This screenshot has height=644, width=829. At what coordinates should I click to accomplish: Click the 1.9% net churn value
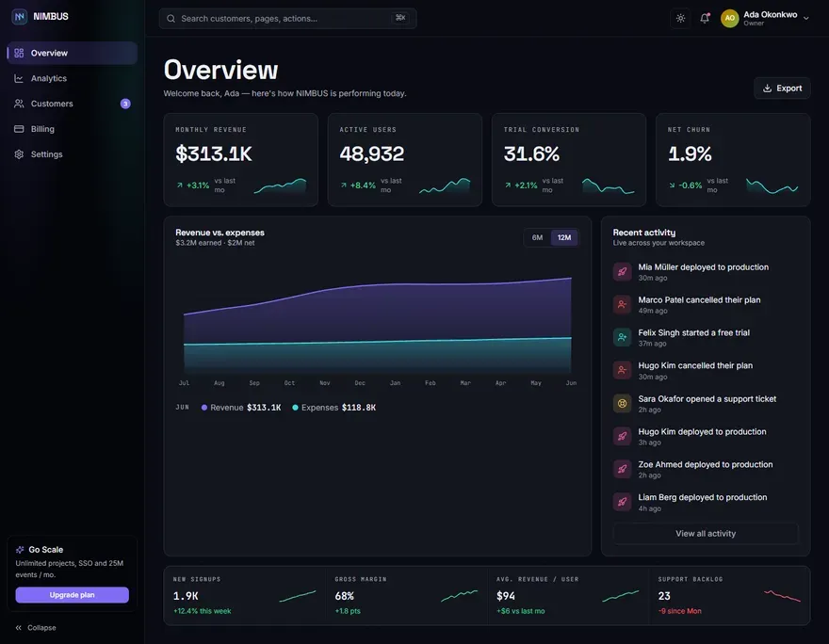690,153
